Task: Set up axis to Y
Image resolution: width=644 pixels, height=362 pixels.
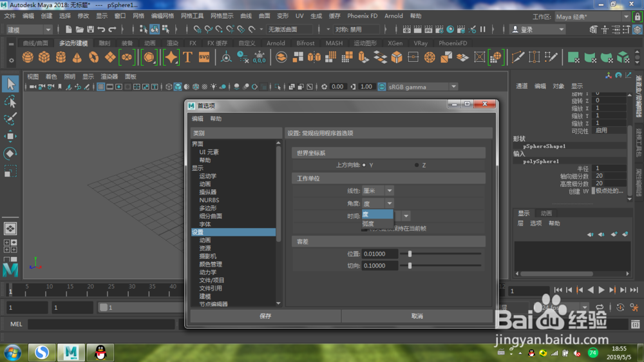Action: [364, 165]
